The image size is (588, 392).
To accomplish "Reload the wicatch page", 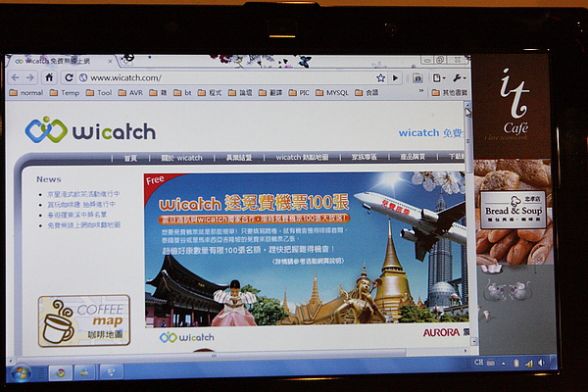I will 69,77.
